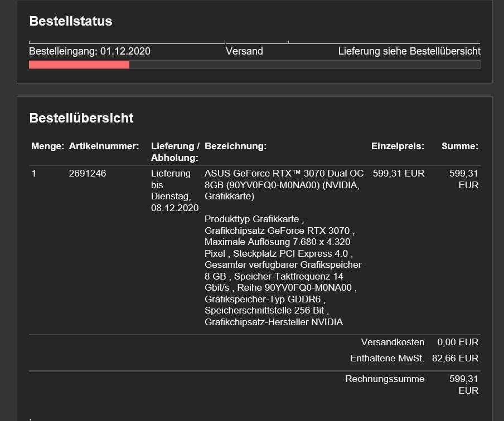Click the delivery date 08.12.2020 cell
This screenshot has height=421, width=504.
pos(175,208)
